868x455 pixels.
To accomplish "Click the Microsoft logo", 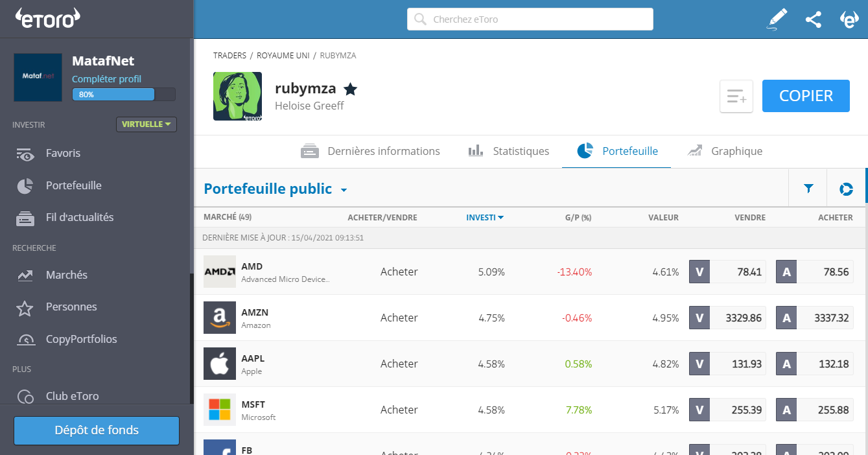I will [220, 410].
